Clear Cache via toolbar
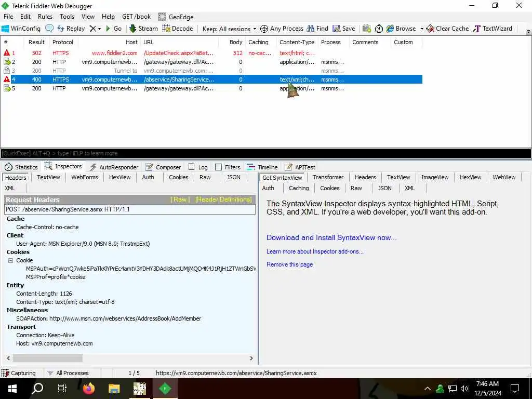This screenshot has height=399, width=532. [447, 29]
